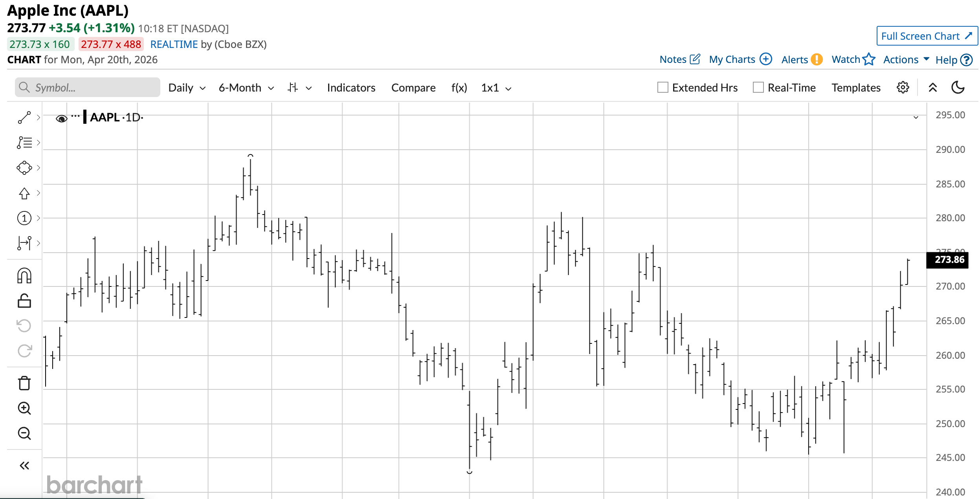This screenshot has width=980, height=499.
Task: Select the trend line drawing tool
Action: [24, 117]
